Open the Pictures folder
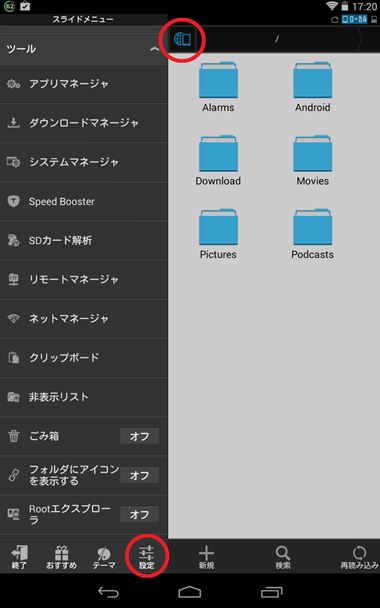380x608 pixels. [x=218, y=234]
